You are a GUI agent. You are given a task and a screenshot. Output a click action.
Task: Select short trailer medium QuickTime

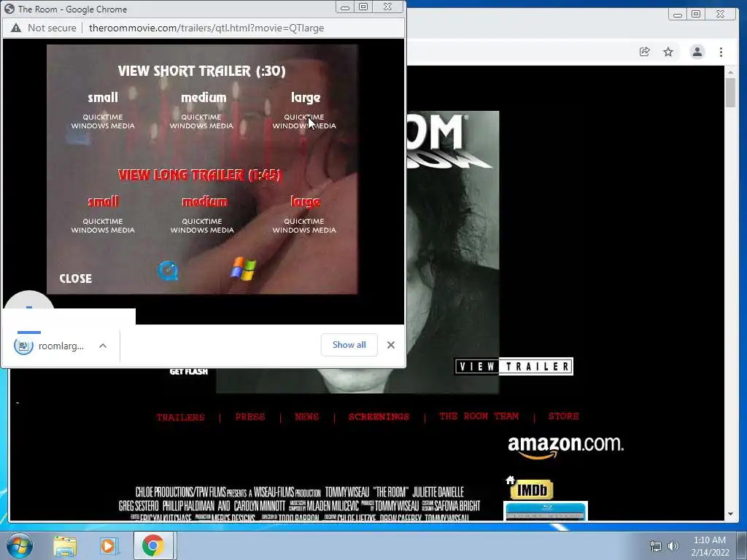tap(201, 117)
